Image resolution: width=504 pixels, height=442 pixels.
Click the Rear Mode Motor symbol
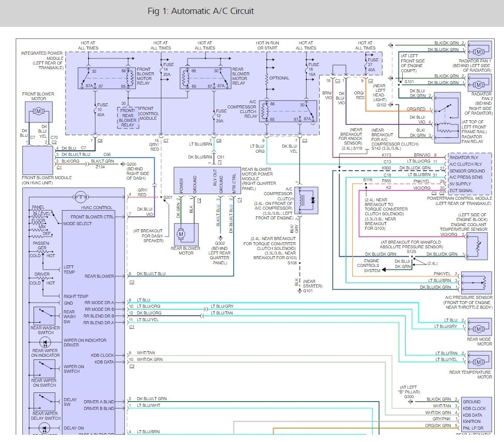click(479, 326)
